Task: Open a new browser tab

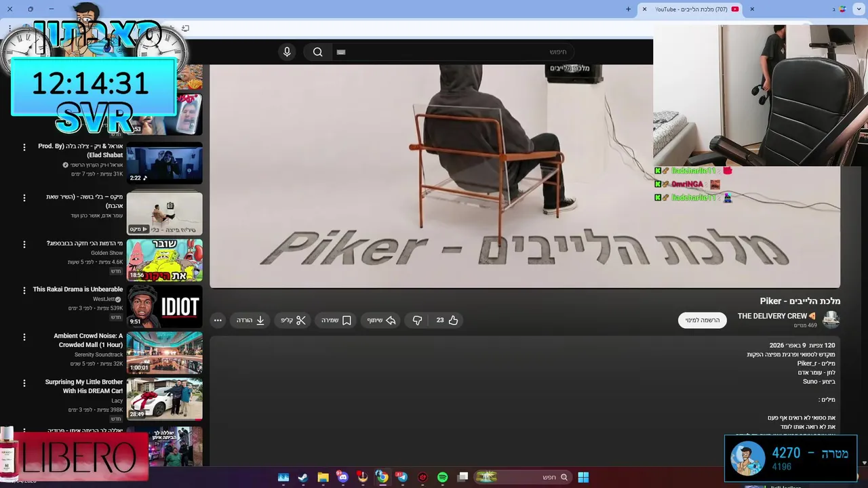Action: coord(628,9)
